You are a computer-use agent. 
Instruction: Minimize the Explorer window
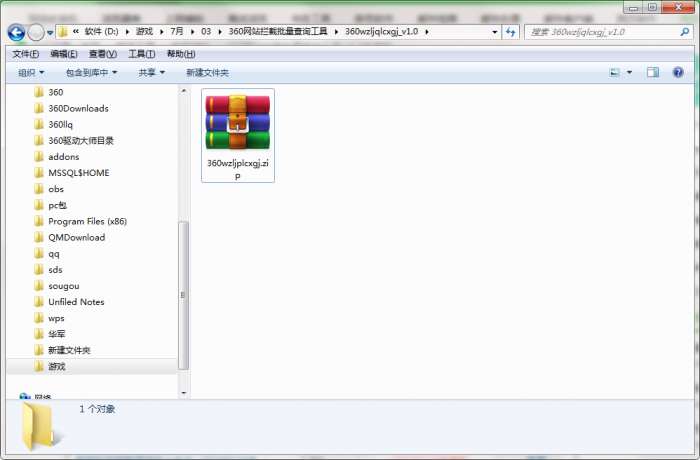coord(633,8)
